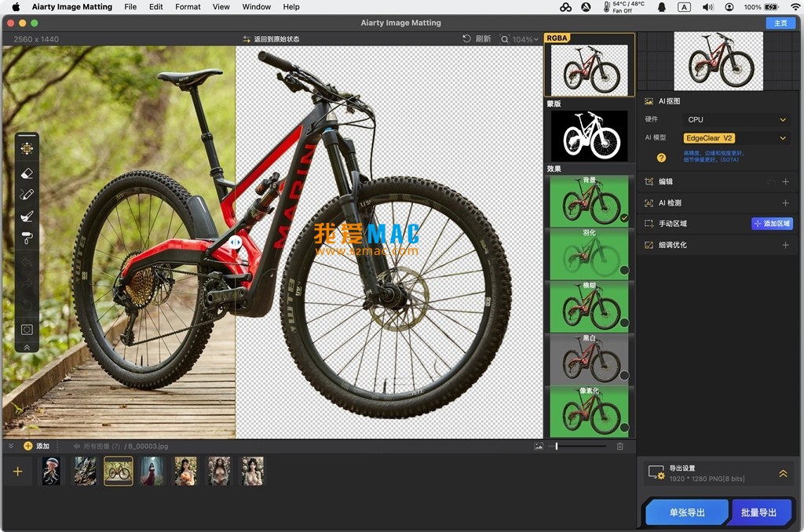Viewport: 804px width, 532px height.
Task: Open the second filmstrip thumbnail of branches
Action: pos(85,471)
